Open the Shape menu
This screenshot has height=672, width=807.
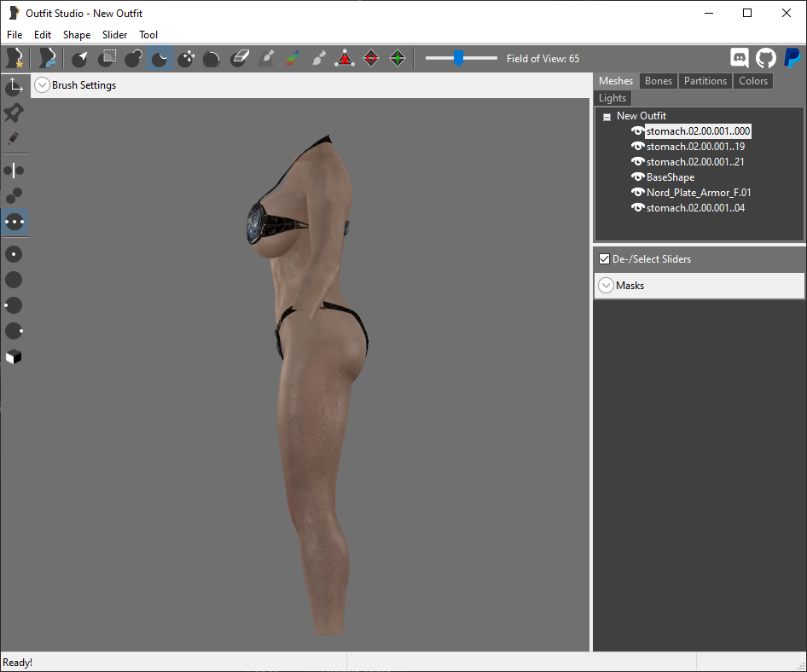tap(77, 34)
